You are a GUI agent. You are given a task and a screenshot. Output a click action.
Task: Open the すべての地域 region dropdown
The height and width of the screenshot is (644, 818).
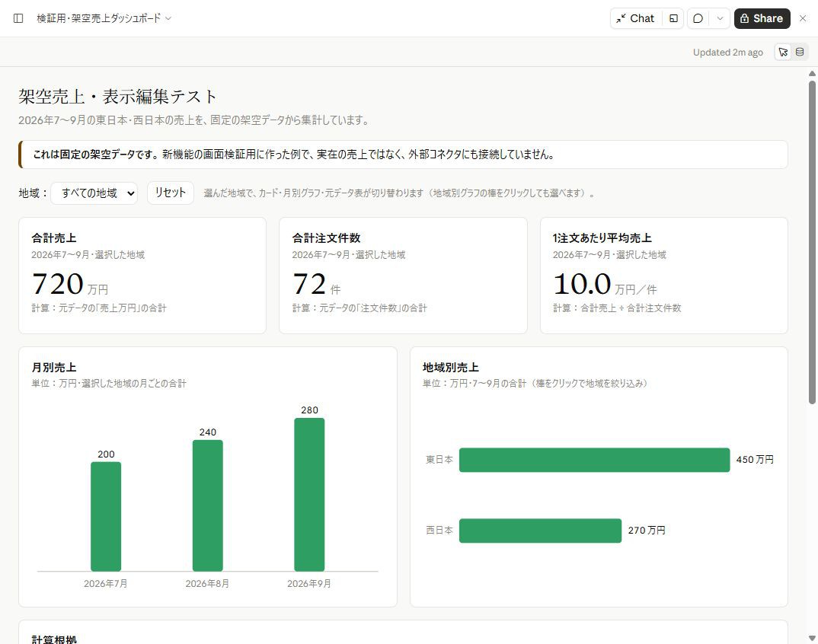click(94, 193)
